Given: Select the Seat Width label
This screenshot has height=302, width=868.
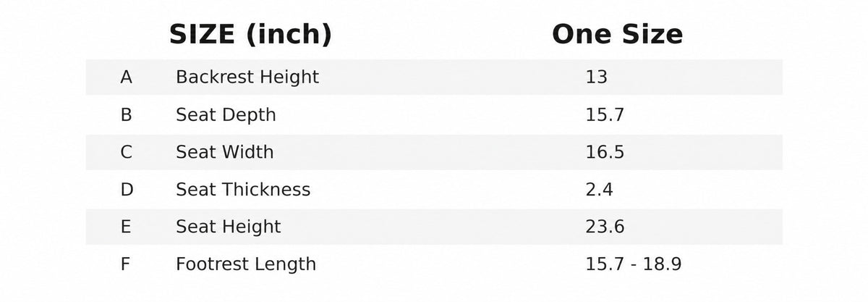Looking at the screenshot, I should click(x=225, y=152).
